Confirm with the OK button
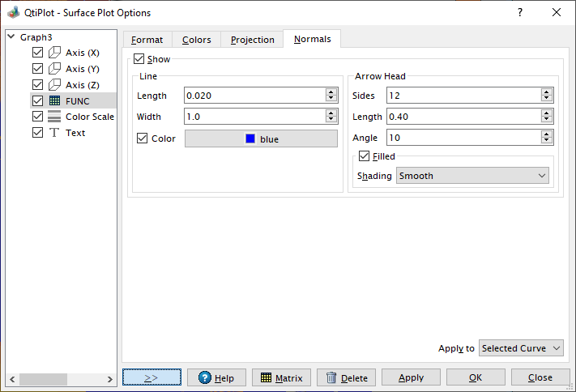The width and height of the screenshot is (576, 392). (x=476, y=377)
